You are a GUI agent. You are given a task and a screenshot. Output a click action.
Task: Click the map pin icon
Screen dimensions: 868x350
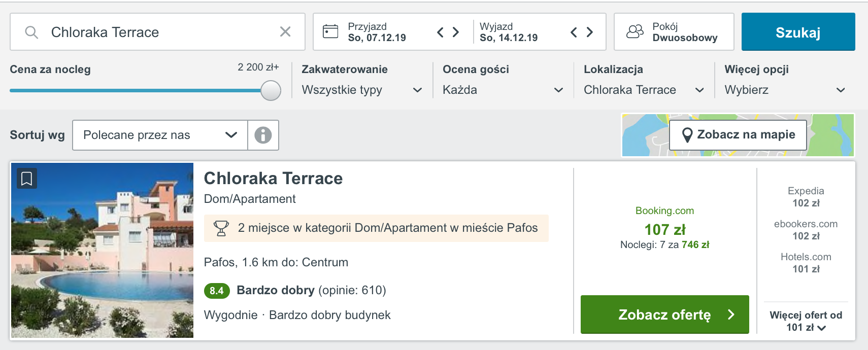(x=687, y=135)
